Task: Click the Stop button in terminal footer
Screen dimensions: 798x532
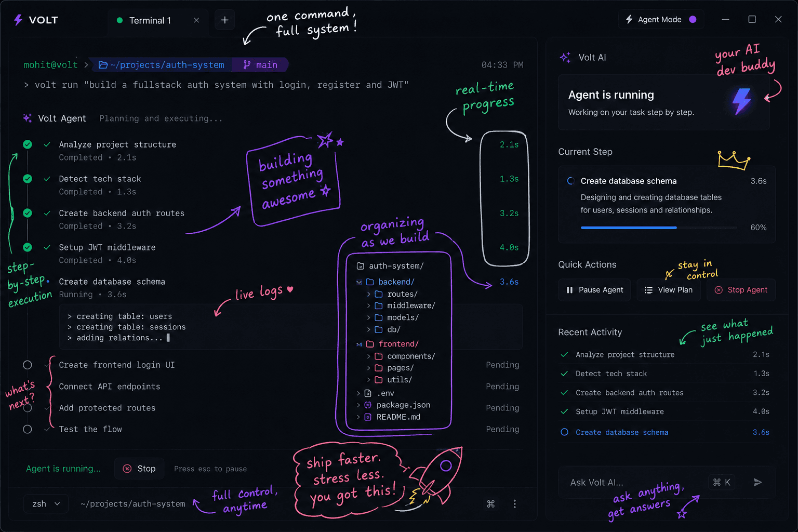Action: click(x=139, y=469)
